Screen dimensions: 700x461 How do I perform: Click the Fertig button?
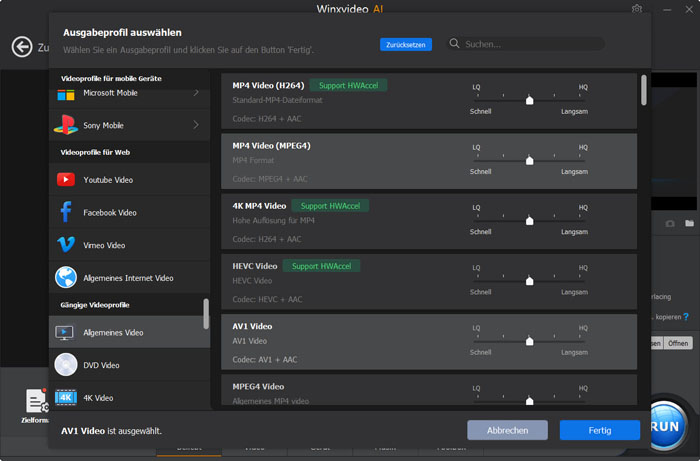coord(599,430)
